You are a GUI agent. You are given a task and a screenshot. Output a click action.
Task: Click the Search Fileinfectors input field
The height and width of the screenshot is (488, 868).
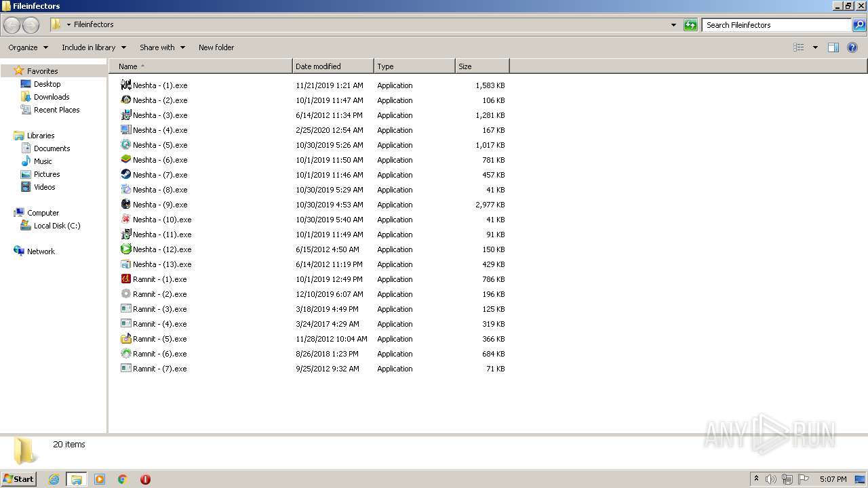click(777, 25)
